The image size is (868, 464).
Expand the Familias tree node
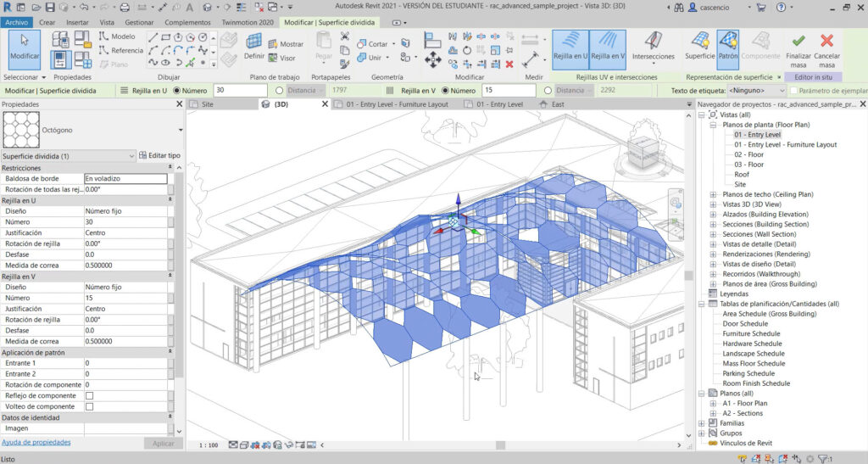point(701,422)
